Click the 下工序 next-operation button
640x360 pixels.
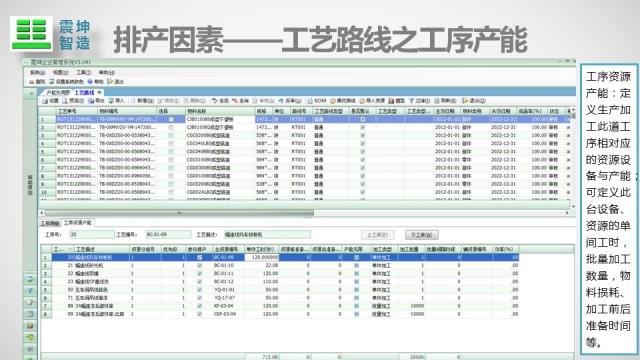(421, 235)
